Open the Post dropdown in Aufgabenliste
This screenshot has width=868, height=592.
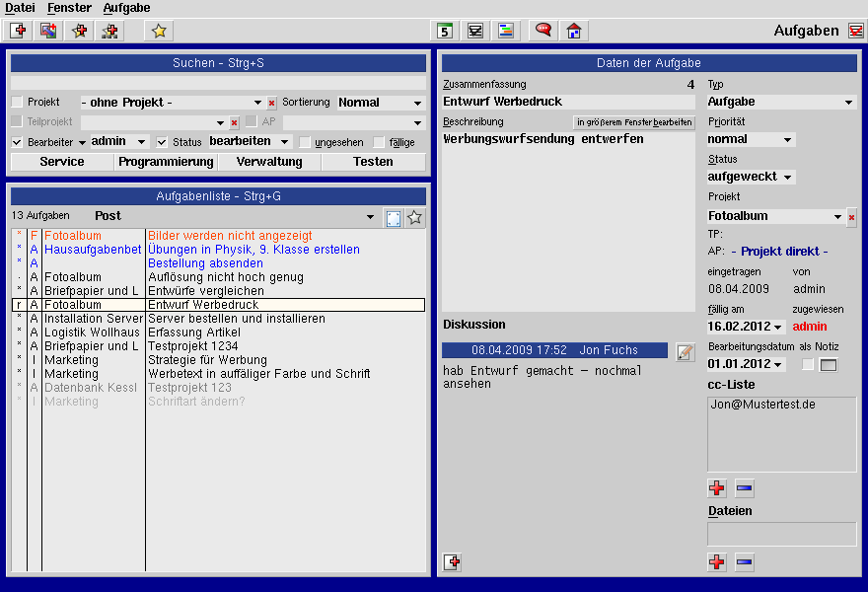(x=234, y=216)
